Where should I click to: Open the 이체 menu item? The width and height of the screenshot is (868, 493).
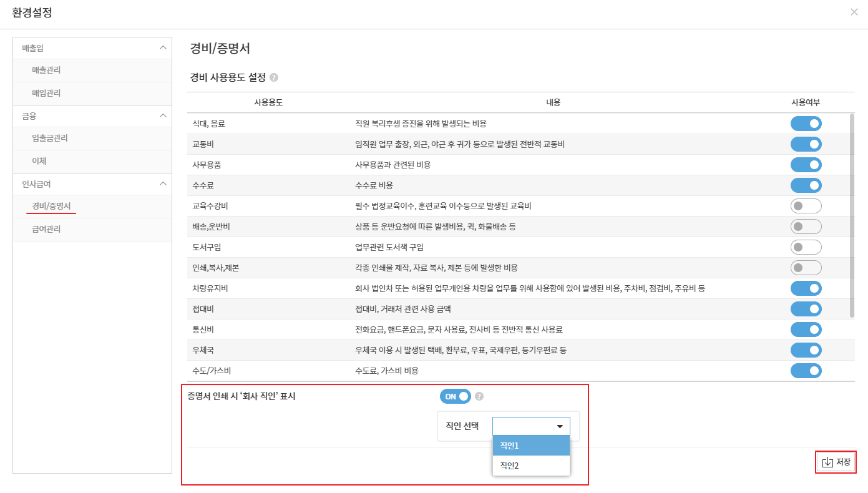click(x=39, y=161)
